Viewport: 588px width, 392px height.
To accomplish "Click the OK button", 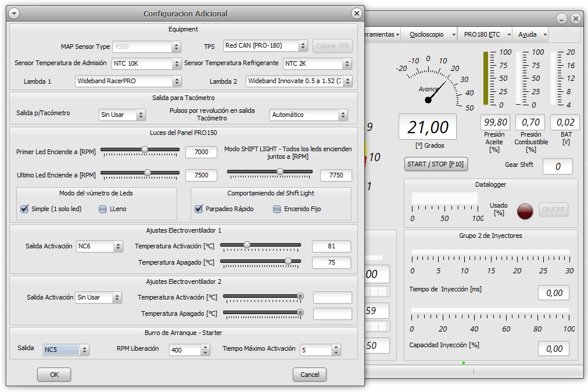I will tap(54, 375).
